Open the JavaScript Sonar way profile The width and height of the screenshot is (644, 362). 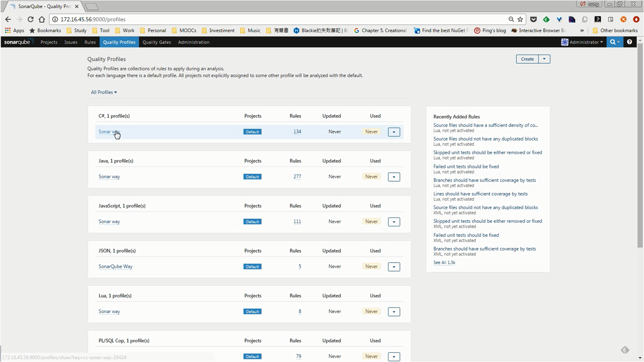(109, 222)
